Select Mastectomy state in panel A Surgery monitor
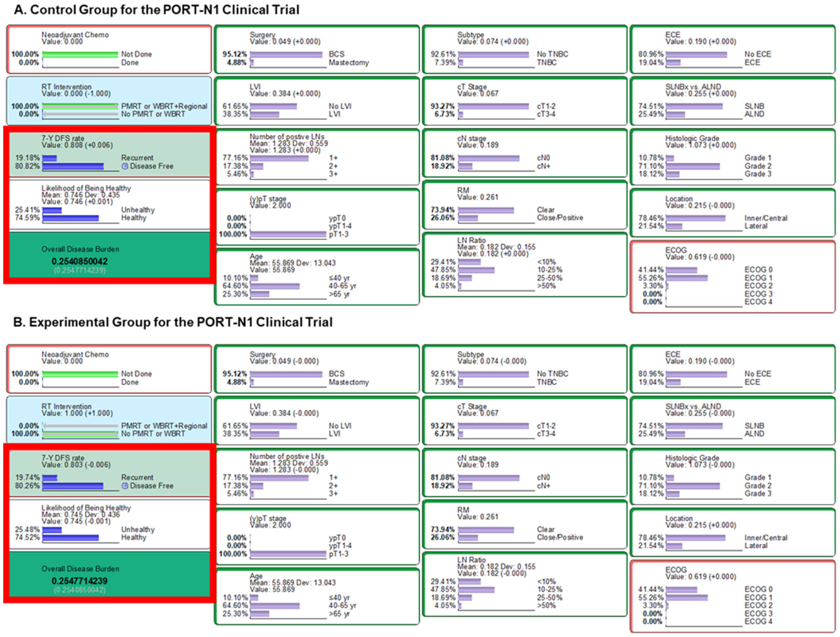Image resolution: width=840 pixels, height=637 pixels. click(252, 63)
